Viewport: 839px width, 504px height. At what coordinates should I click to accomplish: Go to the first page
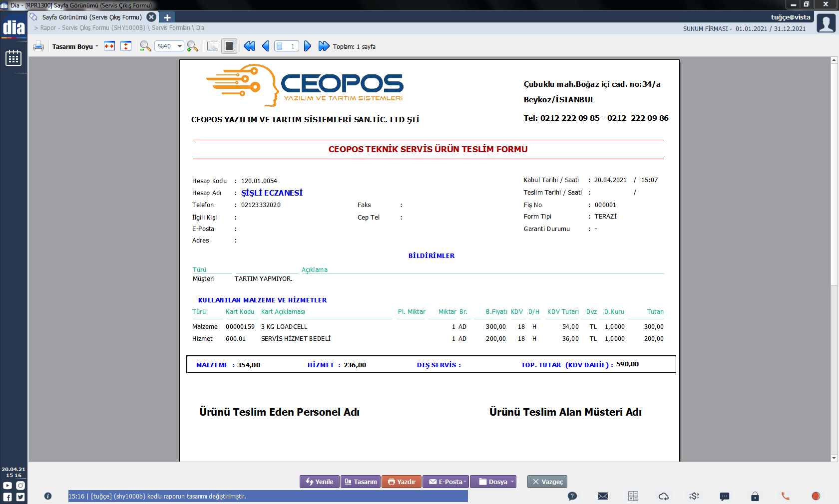[x=249, y=46]
